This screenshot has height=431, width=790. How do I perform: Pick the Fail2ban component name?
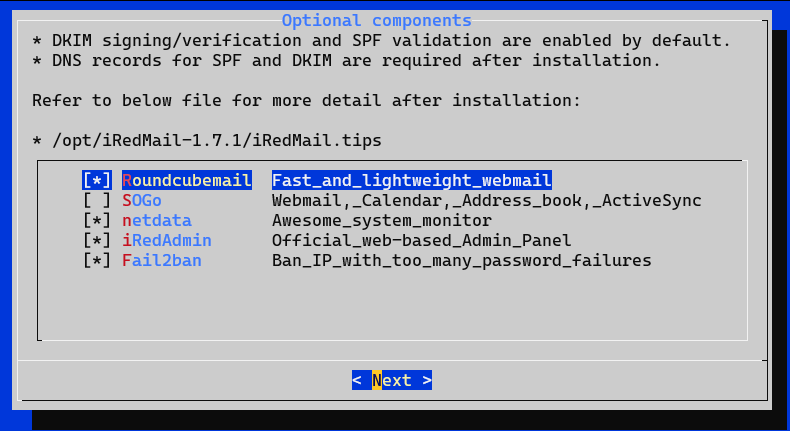click(162, 261)
